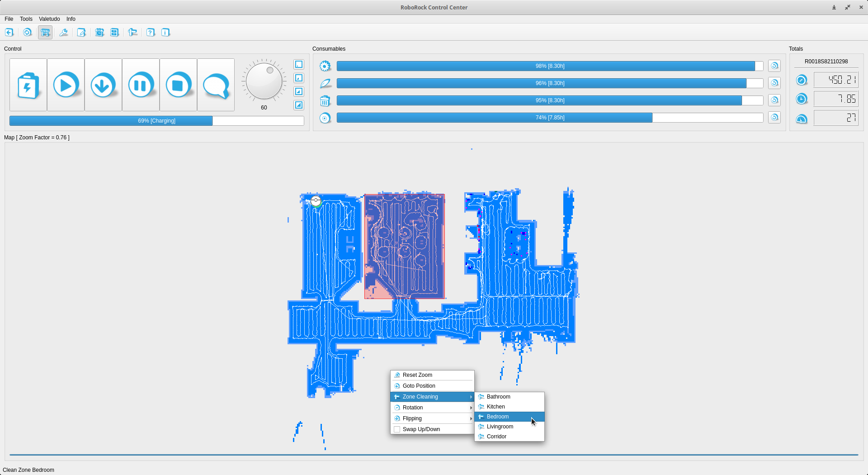Viewport: 868px width, 475px height.
Task: Open the Info menu
Action: [71, 19]
